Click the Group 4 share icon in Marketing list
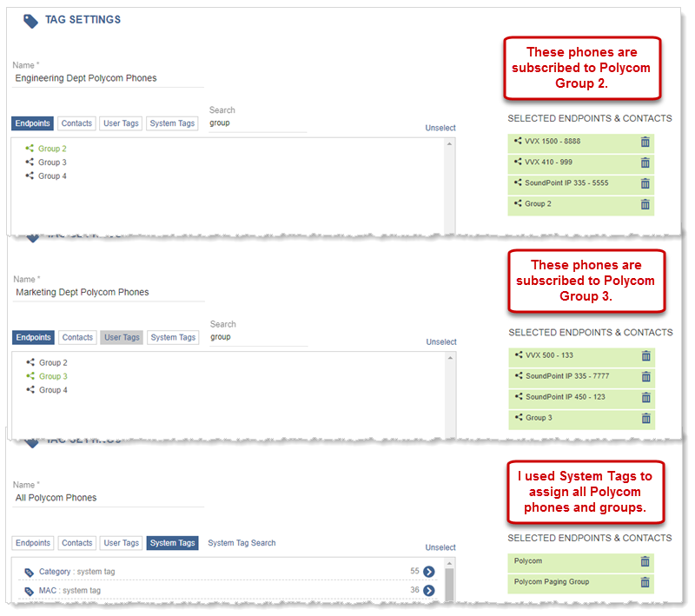 (30, 389)
